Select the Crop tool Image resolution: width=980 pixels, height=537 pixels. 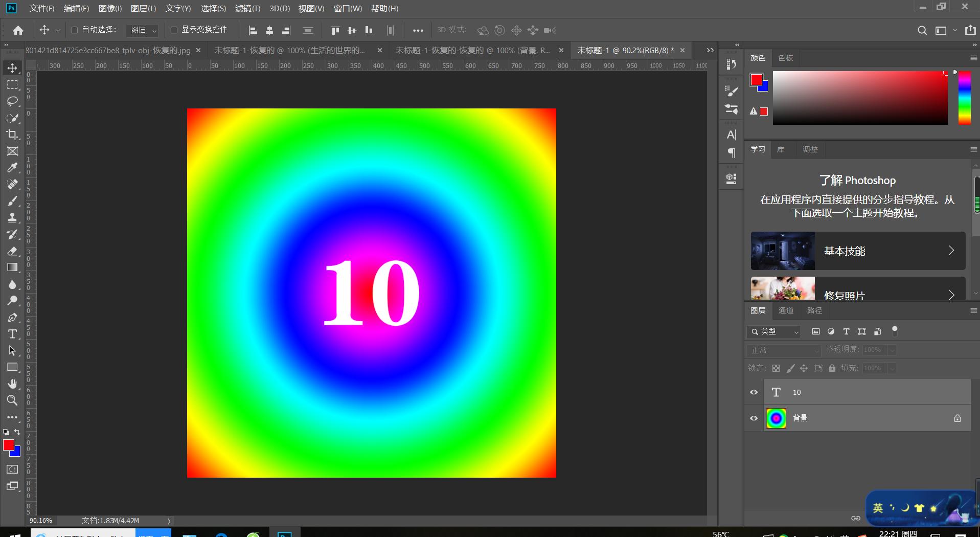[x=12, y=135]
